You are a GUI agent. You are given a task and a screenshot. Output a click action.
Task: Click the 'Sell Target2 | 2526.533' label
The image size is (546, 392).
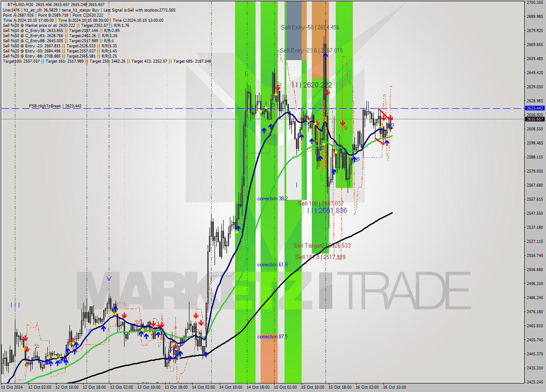coord(322,245)
